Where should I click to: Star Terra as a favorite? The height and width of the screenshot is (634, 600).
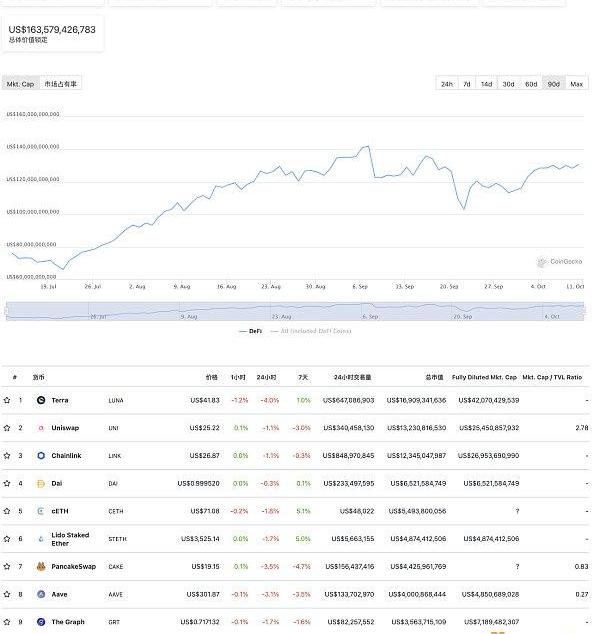click(x=7, y=400)
